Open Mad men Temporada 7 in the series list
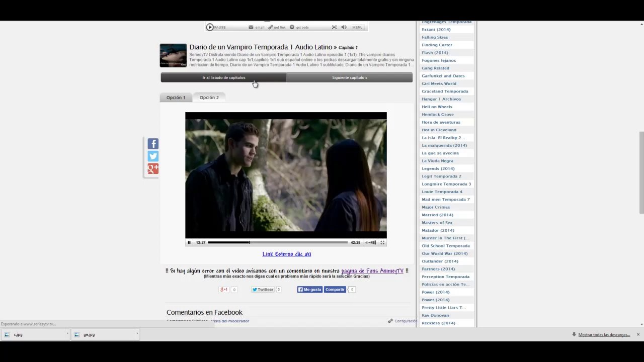The image size is (644, 362). coord(446,200)
